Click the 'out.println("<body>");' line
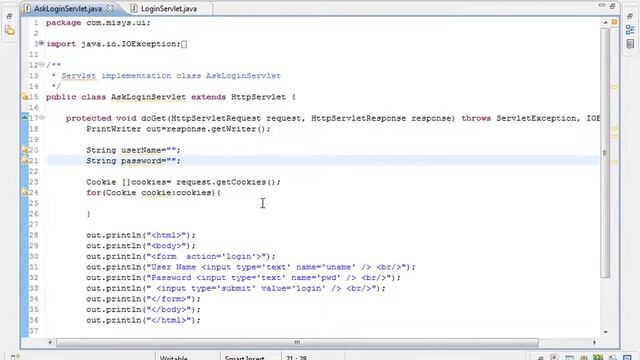The image size is (640, 360). [x=141, y=246]
